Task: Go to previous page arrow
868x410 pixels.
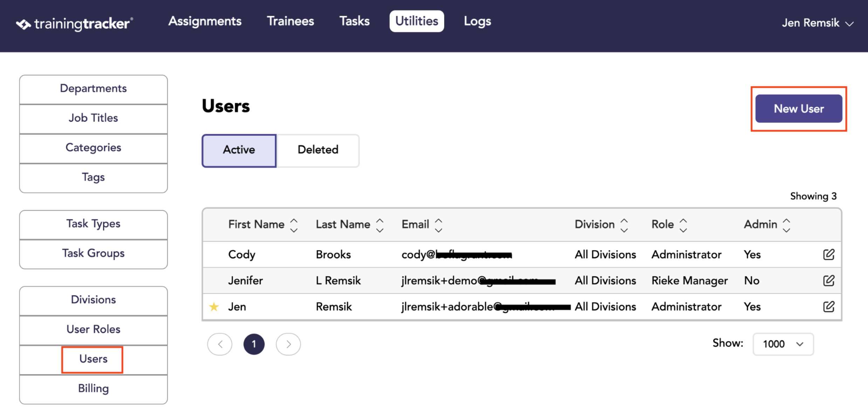Action: (x=220, y=344)
